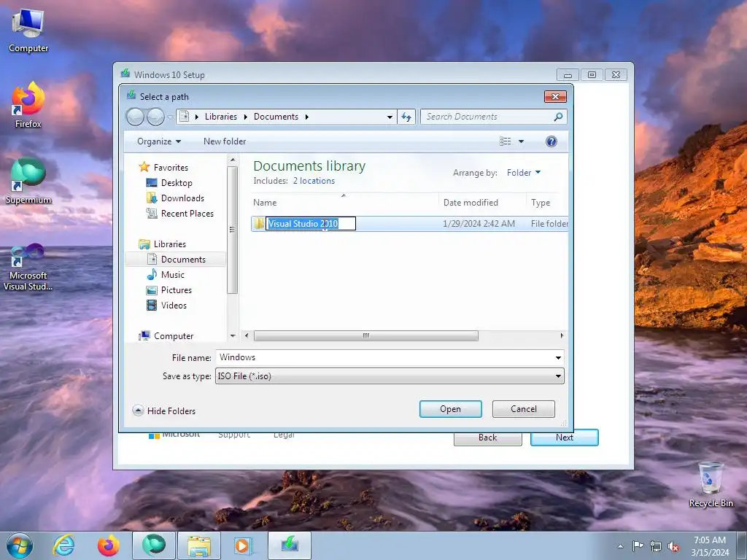The height and width of the screenshot is (560, 747).
Task: Click the 2 locations link
Action: point(314,181)
